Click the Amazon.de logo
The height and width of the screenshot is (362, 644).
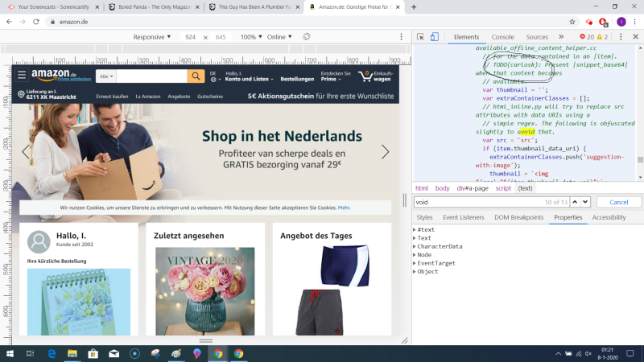[54, 75]
